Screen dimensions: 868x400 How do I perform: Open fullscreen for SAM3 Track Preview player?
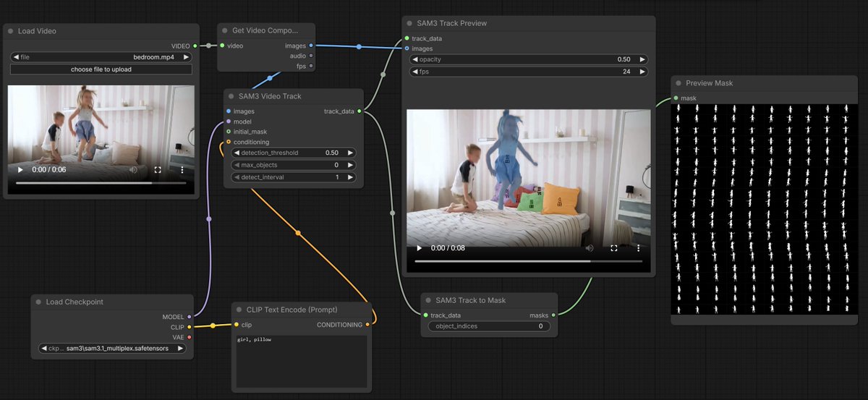click(614, 248)
